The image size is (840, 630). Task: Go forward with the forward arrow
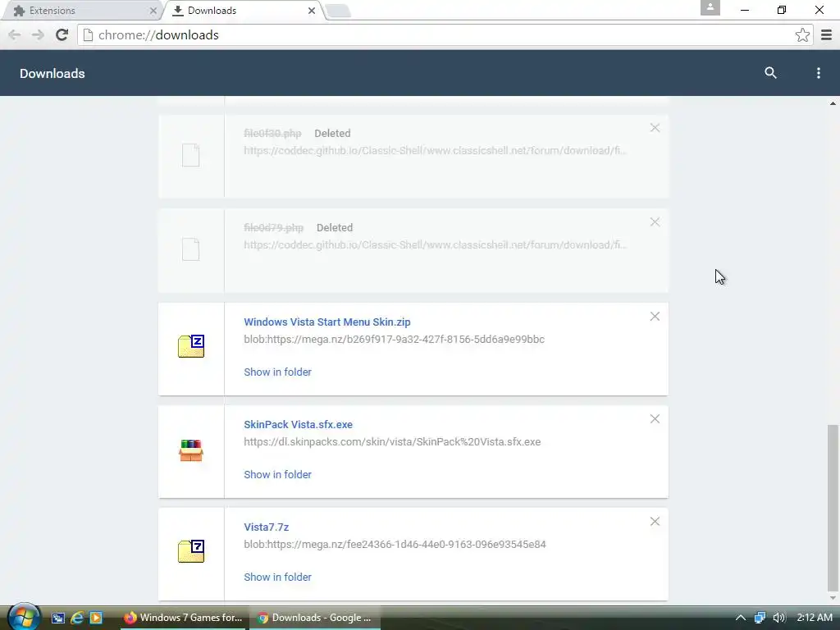click(38, 34)
